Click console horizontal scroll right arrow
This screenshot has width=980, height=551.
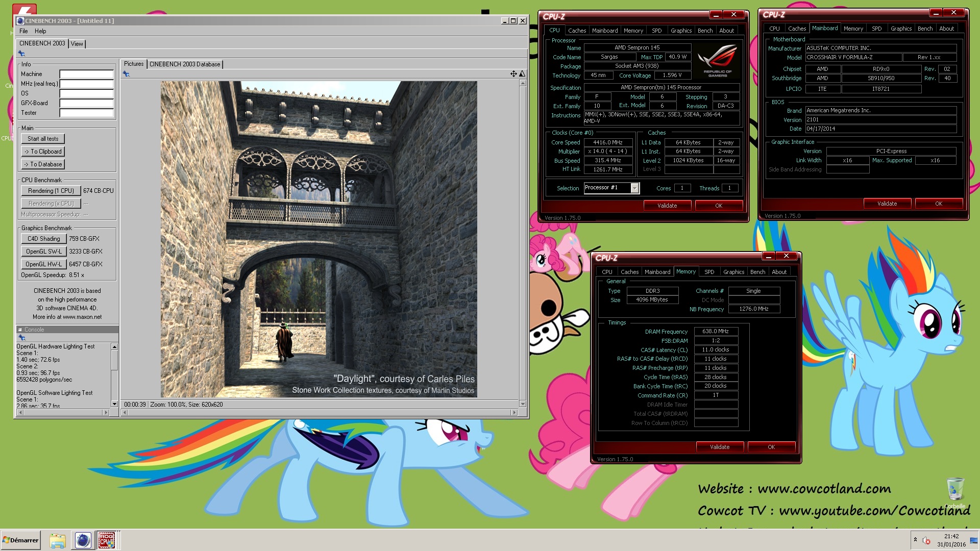point(106,412)
